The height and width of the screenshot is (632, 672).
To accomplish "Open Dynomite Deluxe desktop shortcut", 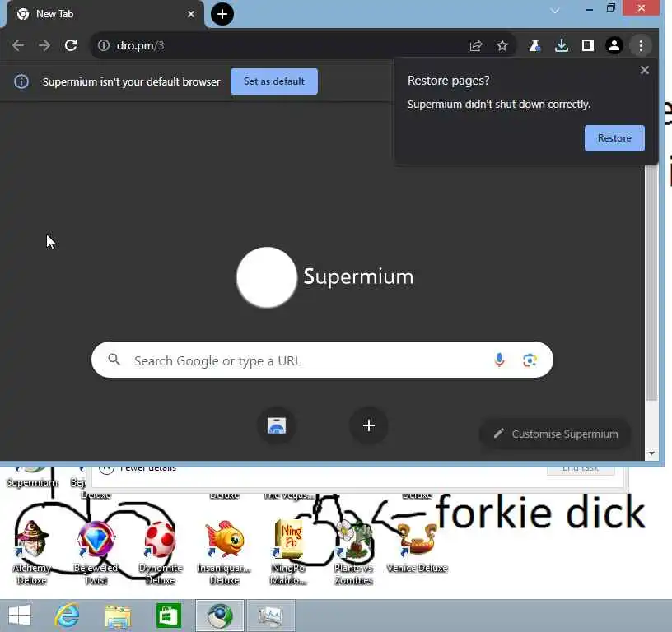I will pos(161,551).
